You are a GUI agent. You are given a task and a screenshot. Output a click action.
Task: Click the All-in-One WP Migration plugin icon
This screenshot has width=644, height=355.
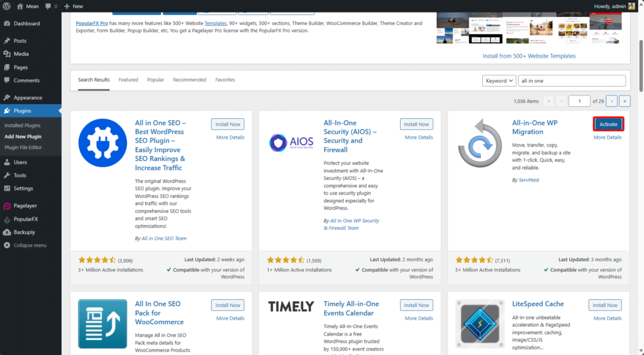(x=479, y=145)
